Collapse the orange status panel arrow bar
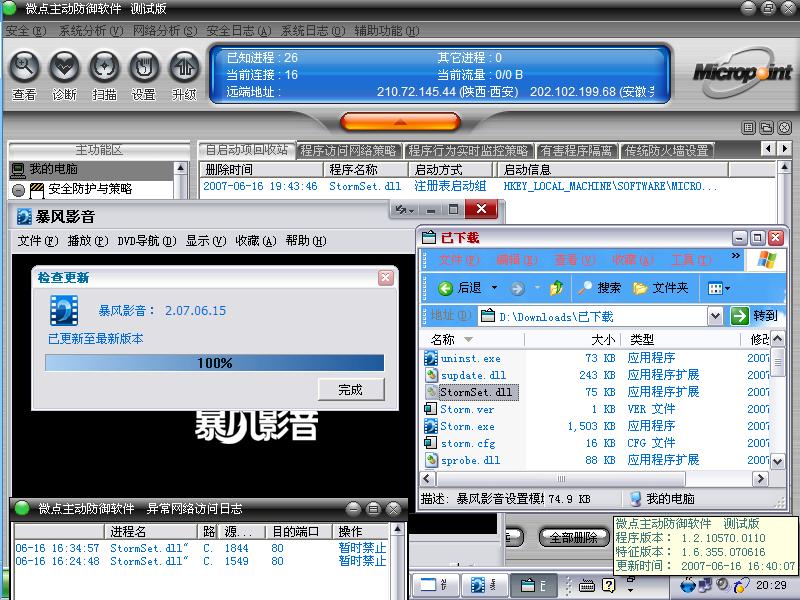This screenshot has width=800, height=600. (x=400, y=122)
